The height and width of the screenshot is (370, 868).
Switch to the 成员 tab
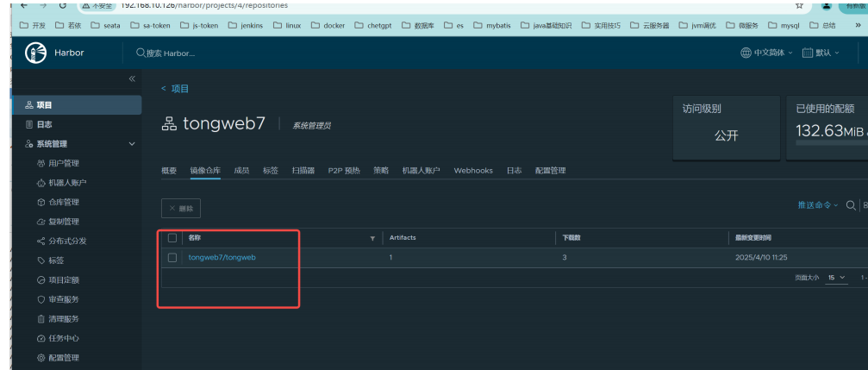241,171
